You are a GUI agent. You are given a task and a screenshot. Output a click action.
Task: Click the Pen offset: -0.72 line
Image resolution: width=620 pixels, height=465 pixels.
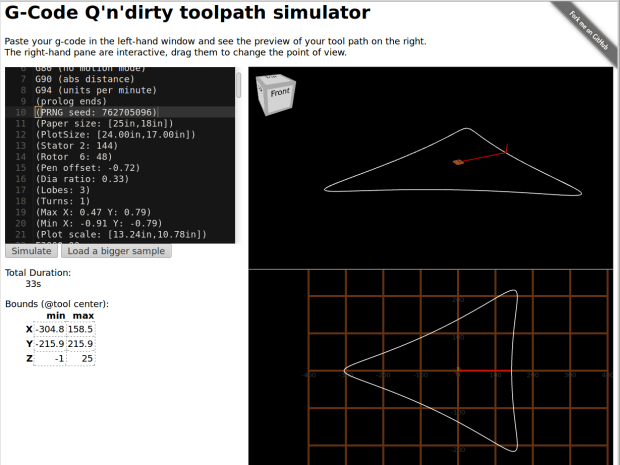(87, 168)
